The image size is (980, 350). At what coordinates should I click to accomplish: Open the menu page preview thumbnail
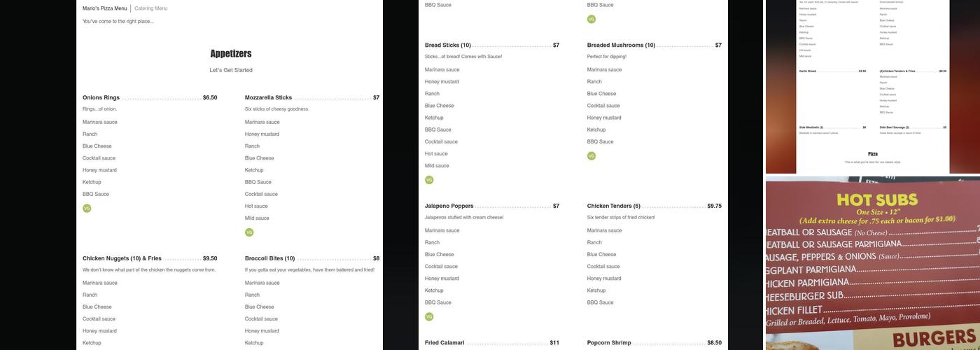pyautogui.click(x=873, y=85)
